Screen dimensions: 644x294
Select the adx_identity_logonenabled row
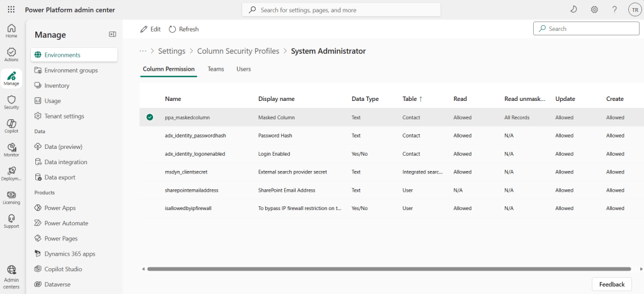pos(391,154)
